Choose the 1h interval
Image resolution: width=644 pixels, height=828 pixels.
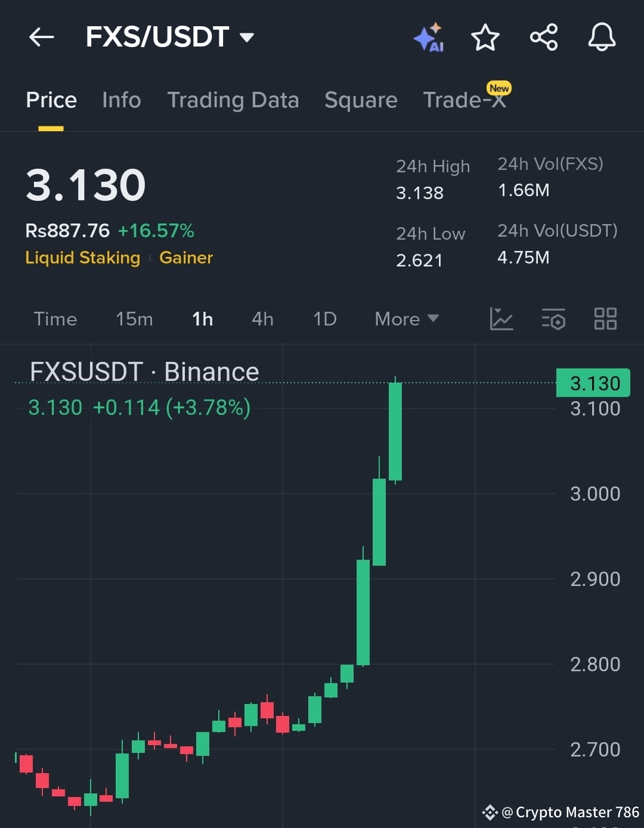[203, 319]
